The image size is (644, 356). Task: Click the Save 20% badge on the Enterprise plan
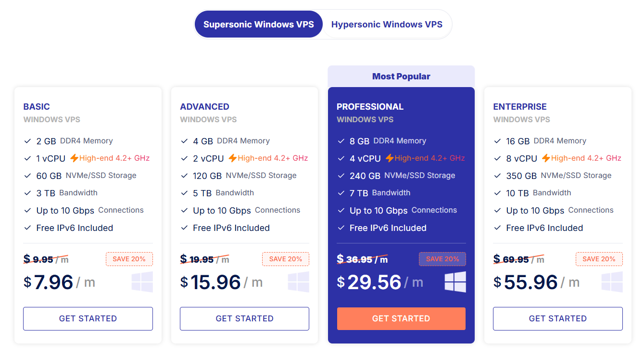[599, 259]
